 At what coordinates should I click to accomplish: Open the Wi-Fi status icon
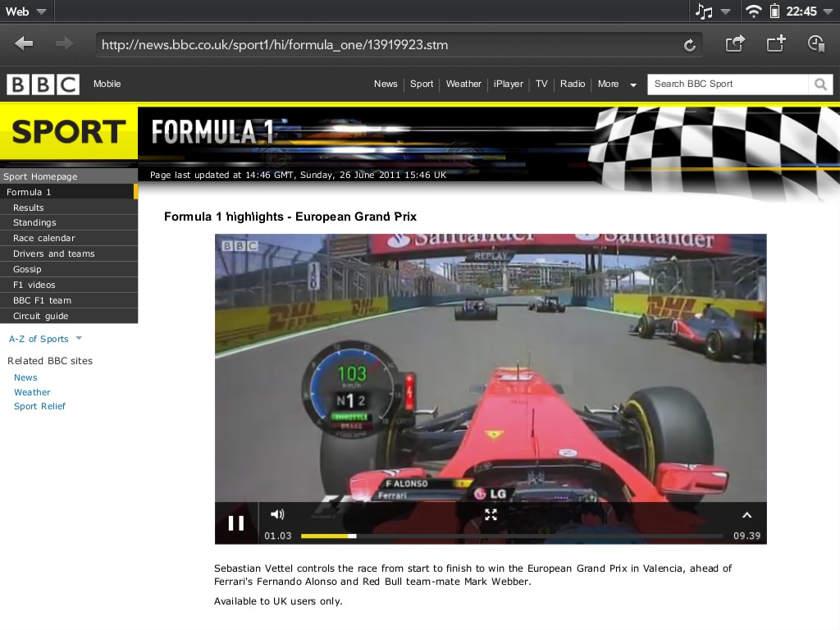[x=753, y=11]
